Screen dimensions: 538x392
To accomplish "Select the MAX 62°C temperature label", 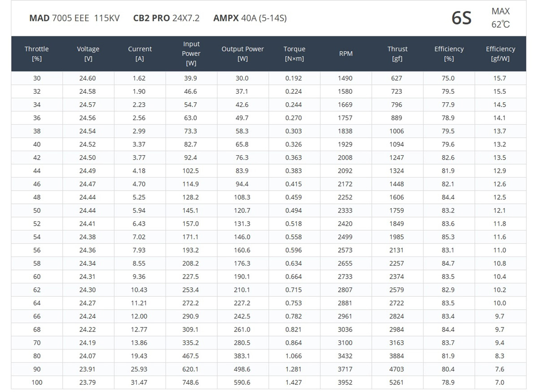I will 500,18.
